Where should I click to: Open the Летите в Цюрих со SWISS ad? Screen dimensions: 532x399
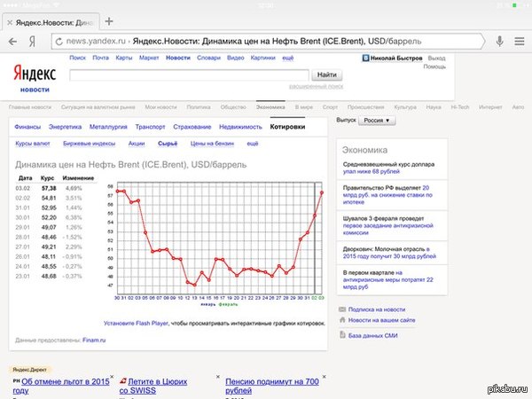pos(153,386)
